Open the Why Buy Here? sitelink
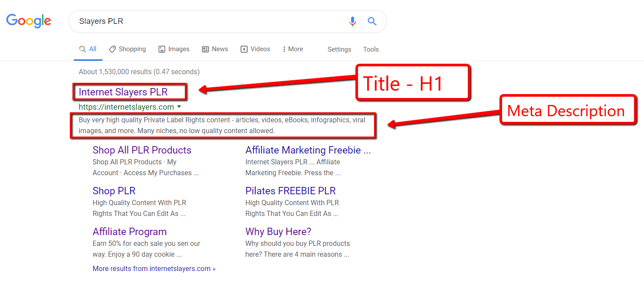Screen dimensions: 644x281 coord(278,232)
